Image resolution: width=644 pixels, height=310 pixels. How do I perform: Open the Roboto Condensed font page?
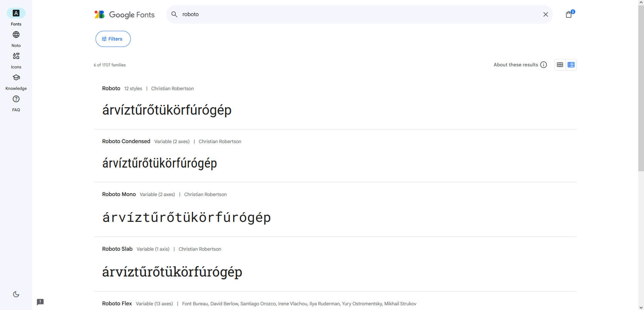click(126, 141)
